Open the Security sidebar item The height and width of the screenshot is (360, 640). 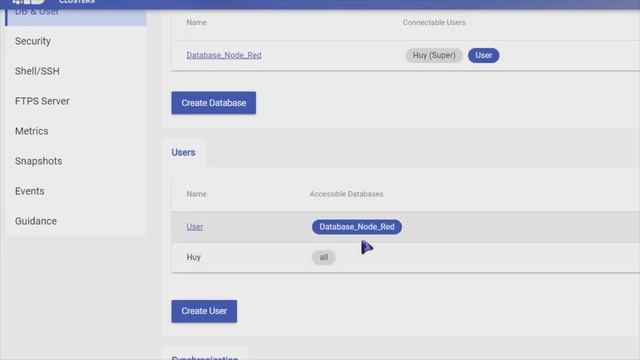[33, 41]
